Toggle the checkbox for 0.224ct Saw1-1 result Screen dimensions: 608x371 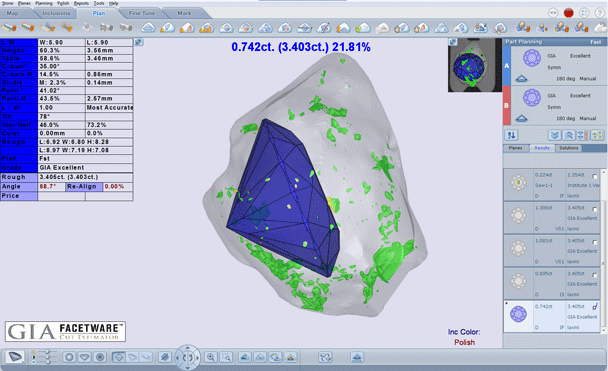(x=595, y=176)
